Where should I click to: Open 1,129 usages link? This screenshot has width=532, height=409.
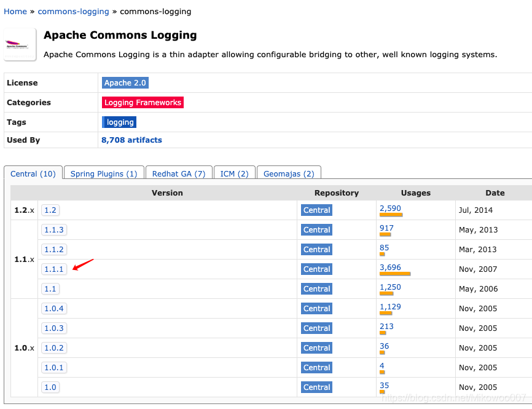point(390,307)
